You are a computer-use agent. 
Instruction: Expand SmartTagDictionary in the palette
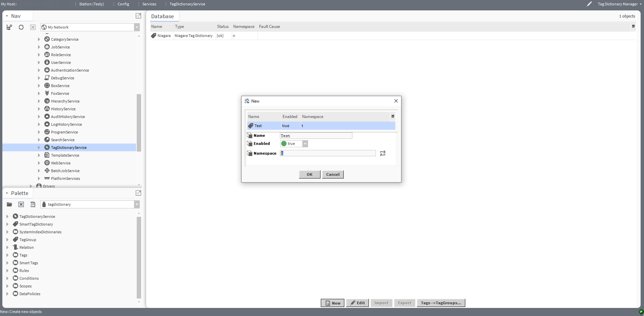(x=7, y=224)
